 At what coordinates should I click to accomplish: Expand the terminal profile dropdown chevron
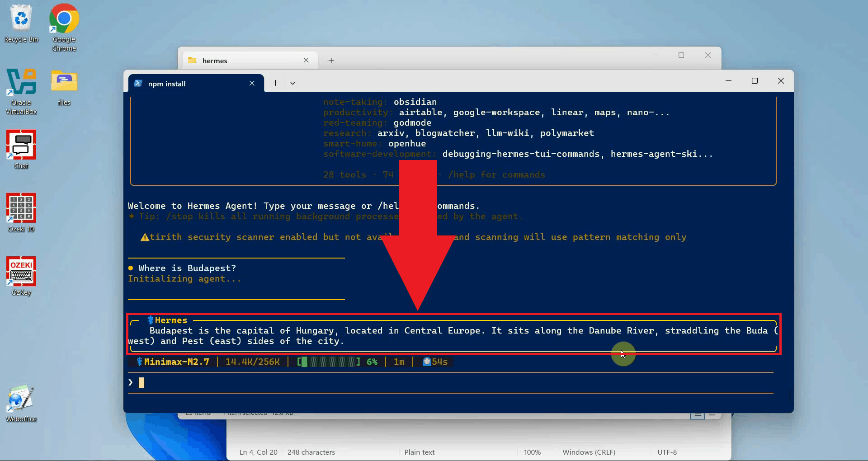click(x=292, y=83)
